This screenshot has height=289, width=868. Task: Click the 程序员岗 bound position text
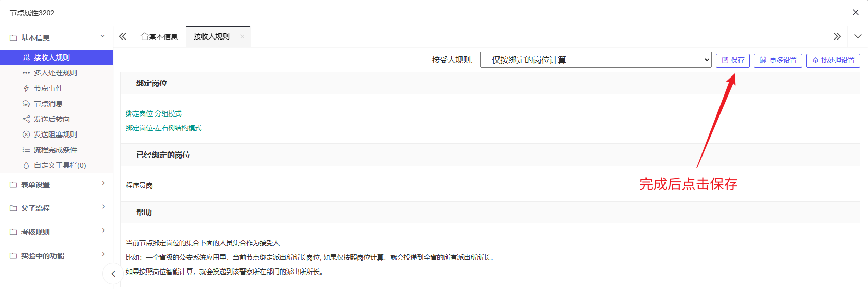[x=139, y=185]
